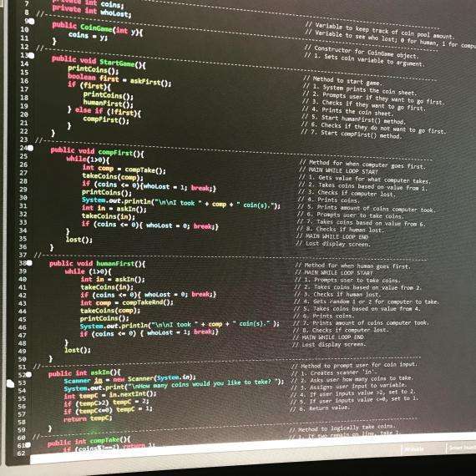Click the 'return tempC' statement
This screenshot has width=476, height=476.
click(x=88, y=419)
